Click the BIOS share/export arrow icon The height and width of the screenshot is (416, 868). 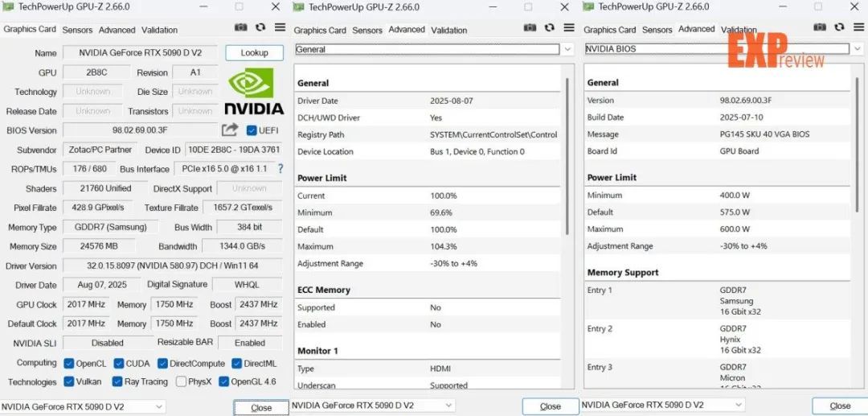(x=230, y=130)
